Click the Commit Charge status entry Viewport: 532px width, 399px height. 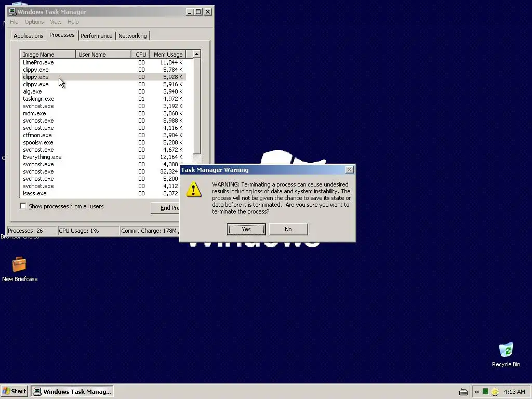click(150, 231)
